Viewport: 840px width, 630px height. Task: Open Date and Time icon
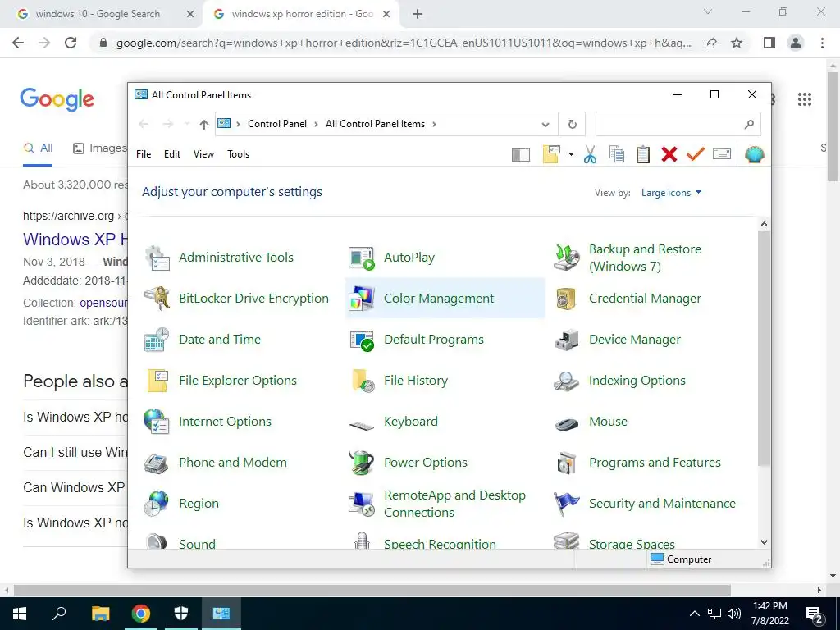(157, 340)
